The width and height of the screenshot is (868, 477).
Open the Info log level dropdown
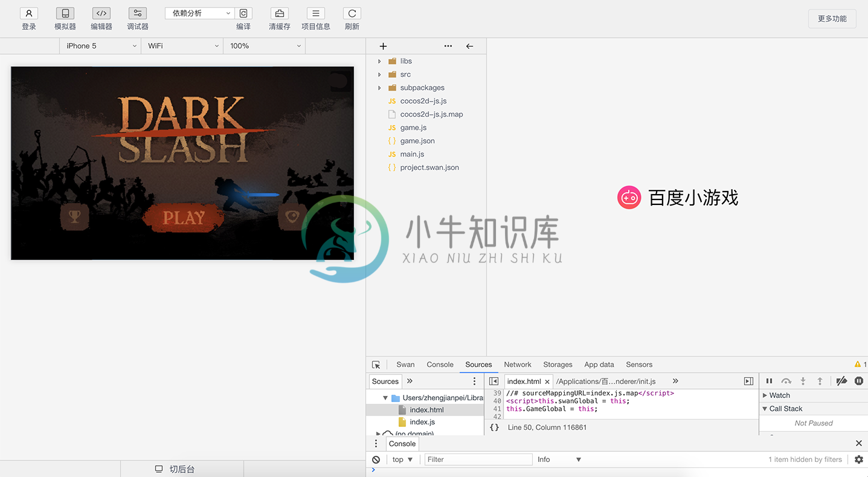559,459
